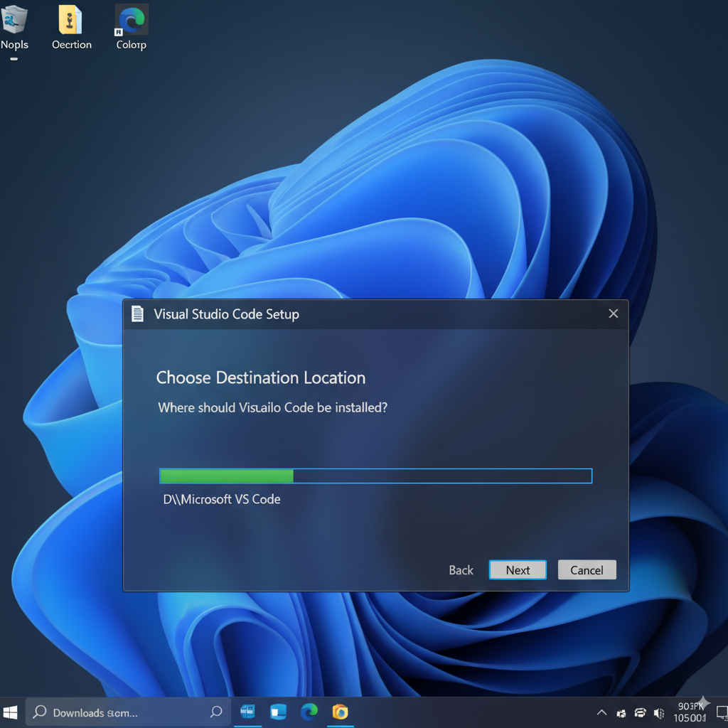Click the Cancel button in Setup
This screenshot has height=728, width=728.
point(587,569)
